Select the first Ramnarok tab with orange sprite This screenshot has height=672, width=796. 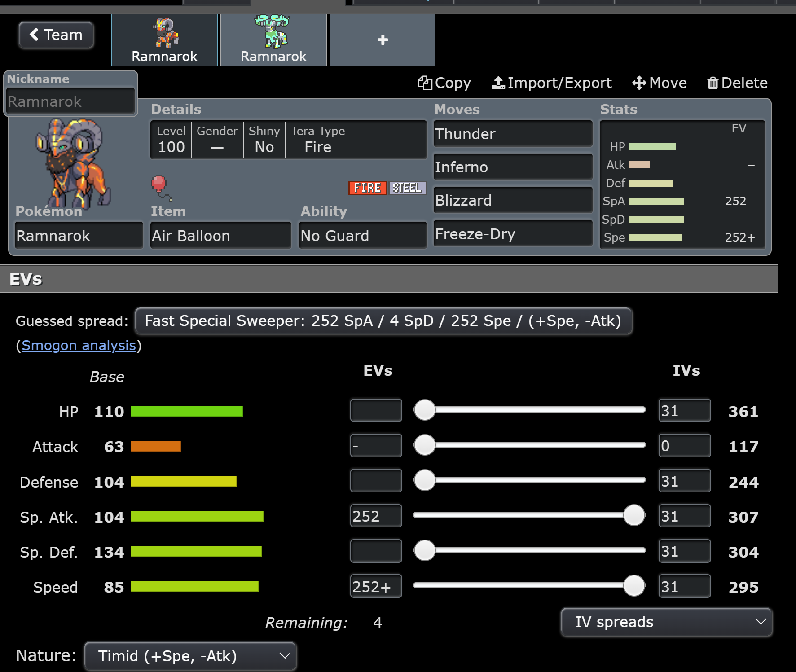[164, 40]
